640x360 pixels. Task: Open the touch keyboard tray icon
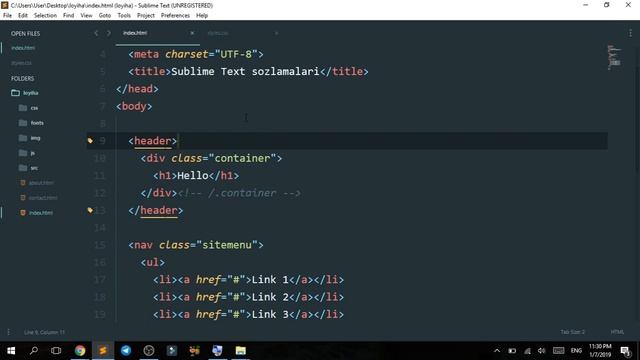pos(558,351)
